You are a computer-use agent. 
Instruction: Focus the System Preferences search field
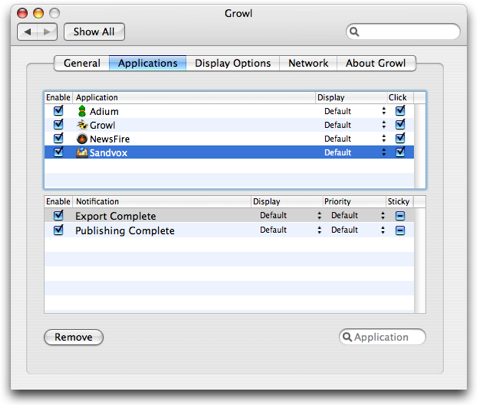click(x=403, y=32)
